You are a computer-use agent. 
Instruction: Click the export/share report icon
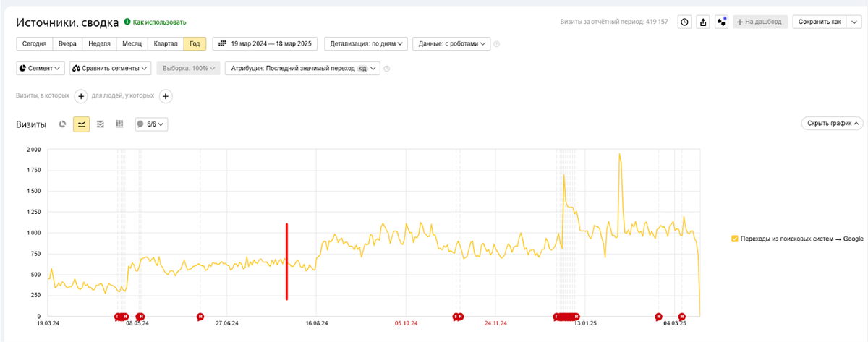pyautogui.click(x=703, y=22)
